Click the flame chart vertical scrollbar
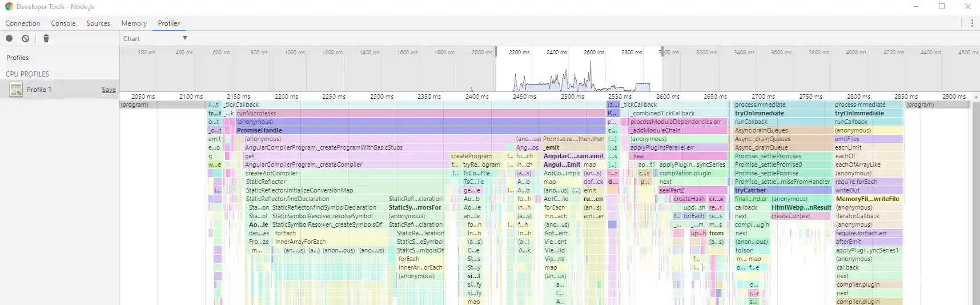Image resolution: width=980 pixels, height=305 pixels. point(976,200)
